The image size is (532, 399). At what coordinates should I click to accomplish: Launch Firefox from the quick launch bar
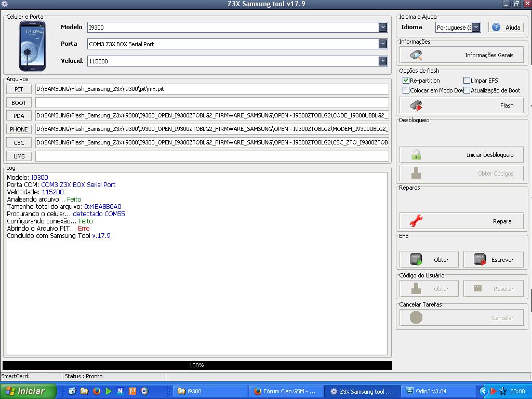pos(96,391)
